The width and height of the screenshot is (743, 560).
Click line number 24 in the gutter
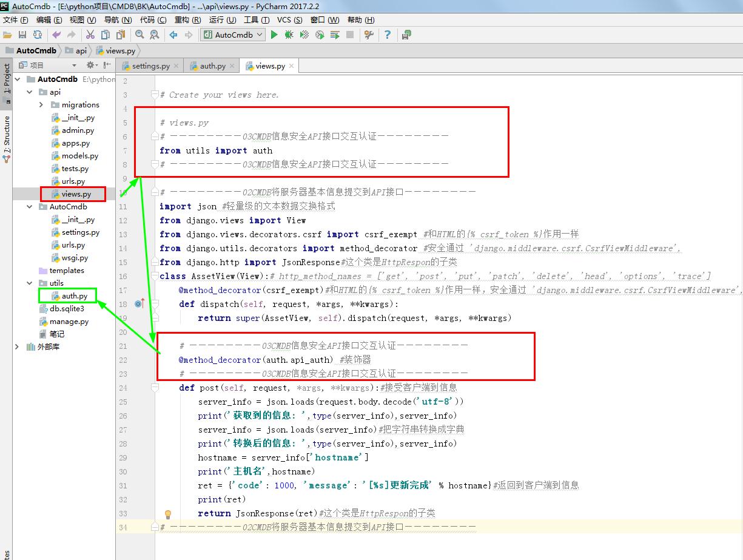(123, 388)
